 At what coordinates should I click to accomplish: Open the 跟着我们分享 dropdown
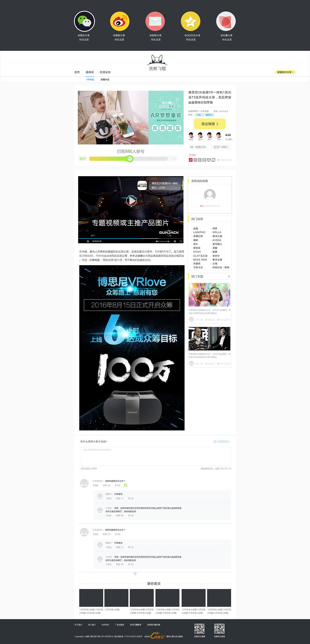tap(285, 72)
